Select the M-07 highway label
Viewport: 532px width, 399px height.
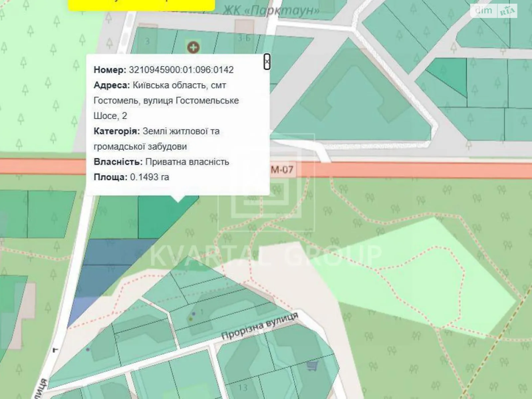pos(282,170)
